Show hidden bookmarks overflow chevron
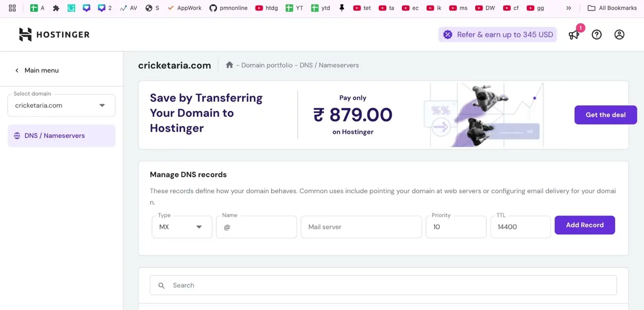644x310 pixels. coord(569,8)
